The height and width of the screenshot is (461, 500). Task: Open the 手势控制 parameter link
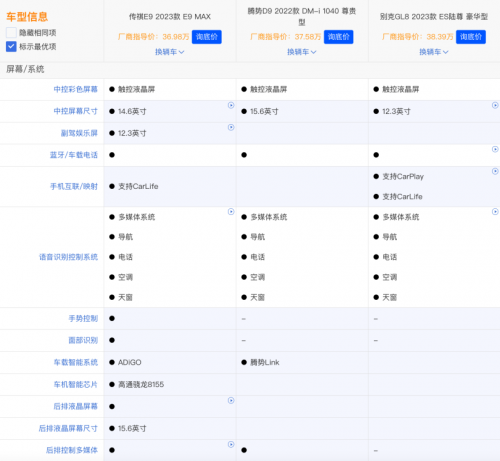83,319
